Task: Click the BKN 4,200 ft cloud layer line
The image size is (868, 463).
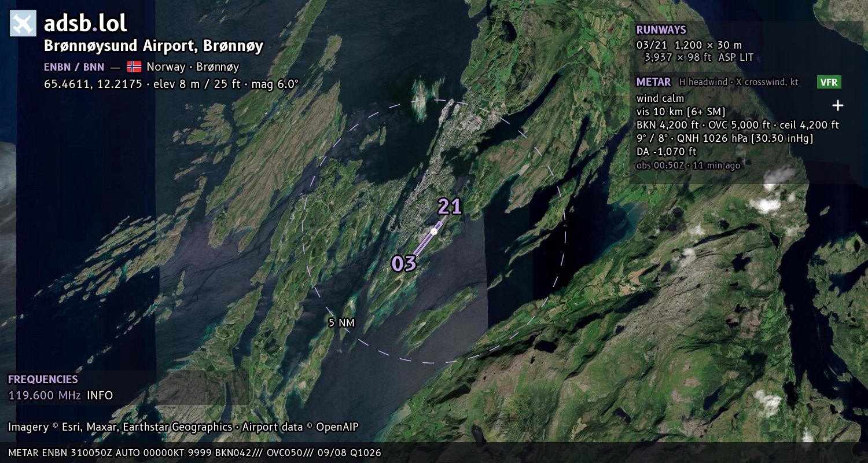Action: pyautogui.click(x=738, y=125)
